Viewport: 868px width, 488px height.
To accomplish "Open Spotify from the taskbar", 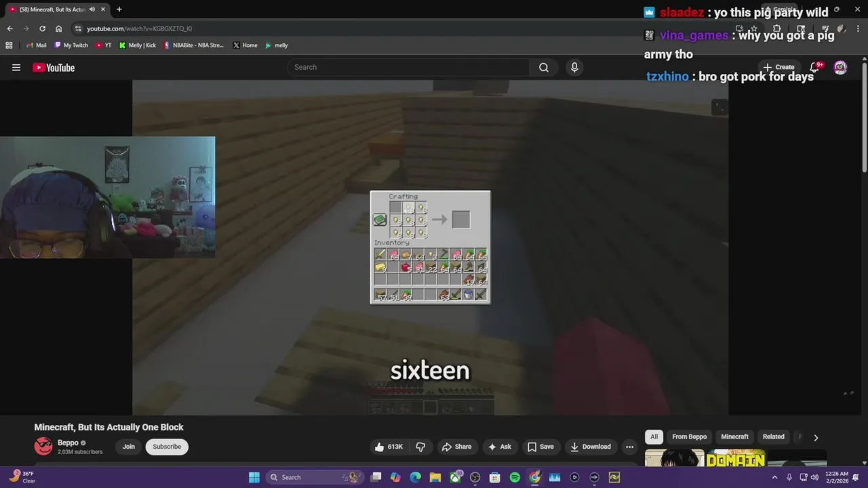I will tap(515, 477).
